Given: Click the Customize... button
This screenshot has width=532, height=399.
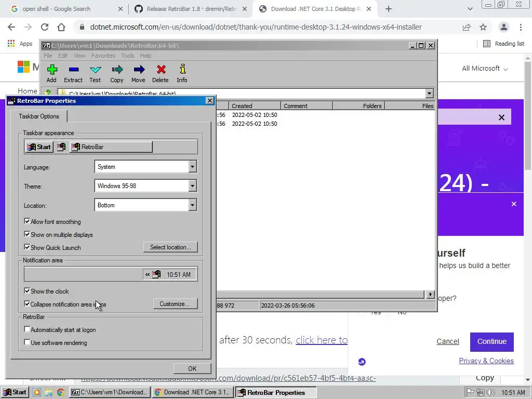Looking at the screenshot, I should point(175,303).
